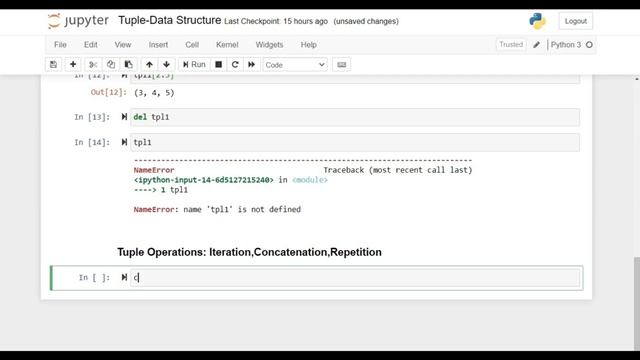This screenshot has width=640, height=360.
Task: Run the empty active cell via its icon
Action: pos(124,278)
